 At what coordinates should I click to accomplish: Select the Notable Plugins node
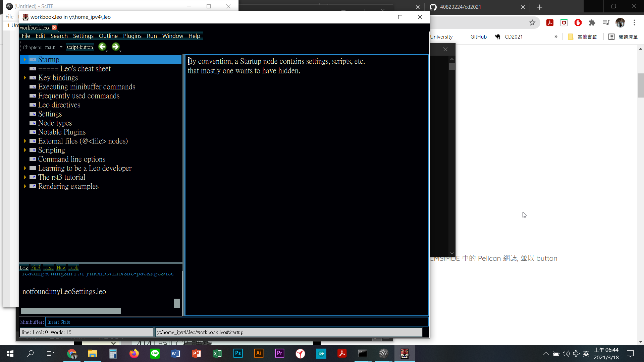[62, 132]
